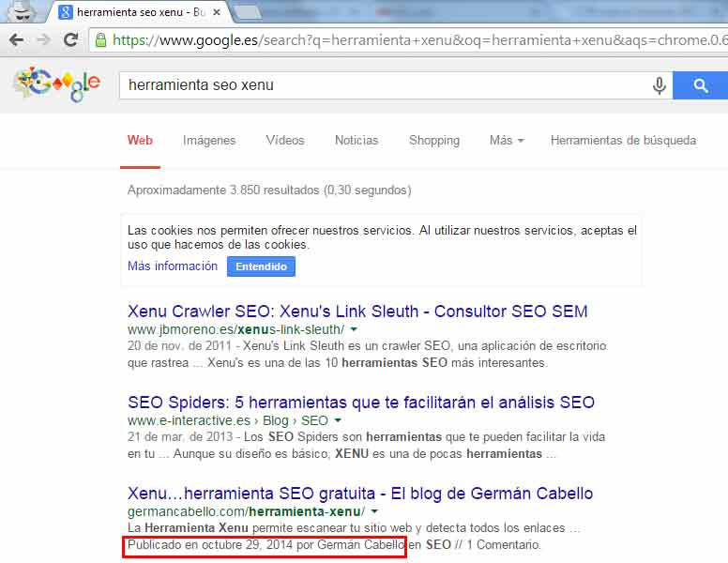The image size is (728, 563).
Task: Open dropdown arrow beside e-interactive.es breadcrumb
Action: [338, 421]
